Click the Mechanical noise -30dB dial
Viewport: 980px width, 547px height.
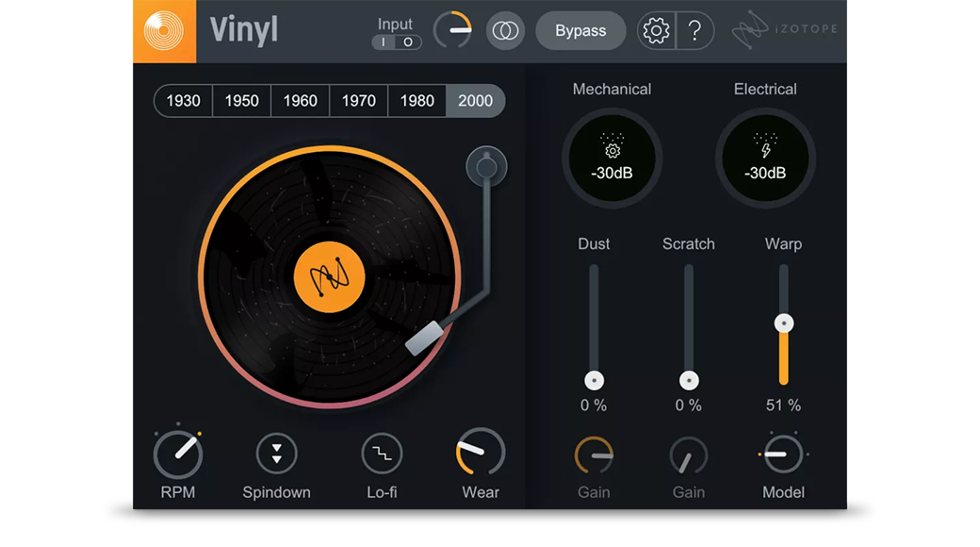[612, 157]
